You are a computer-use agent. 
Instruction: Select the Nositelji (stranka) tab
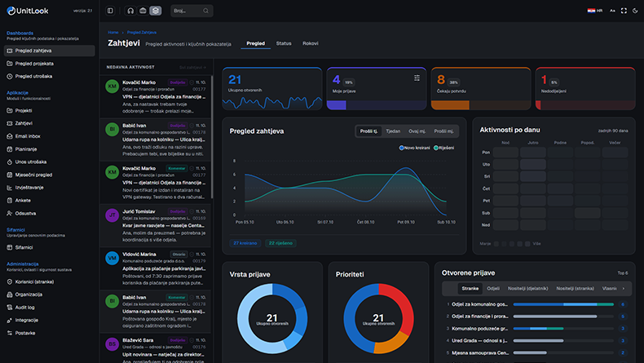(575, 289)
